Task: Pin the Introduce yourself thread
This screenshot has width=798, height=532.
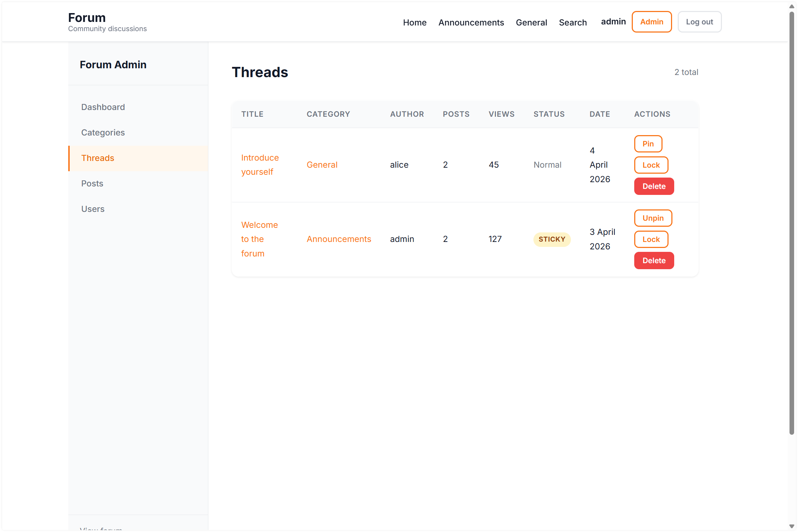Action: [648, 144]
